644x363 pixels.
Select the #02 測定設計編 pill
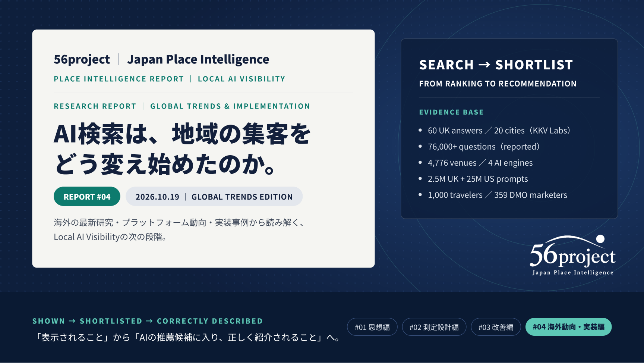434,327
